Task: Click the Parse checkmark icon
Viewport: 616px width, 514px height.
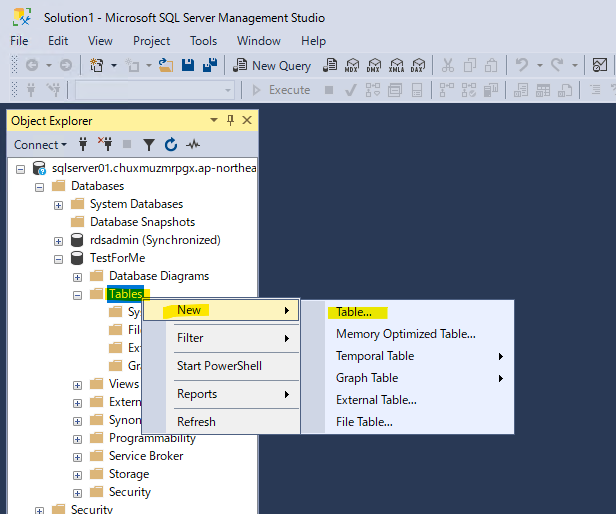Action: 350,90
